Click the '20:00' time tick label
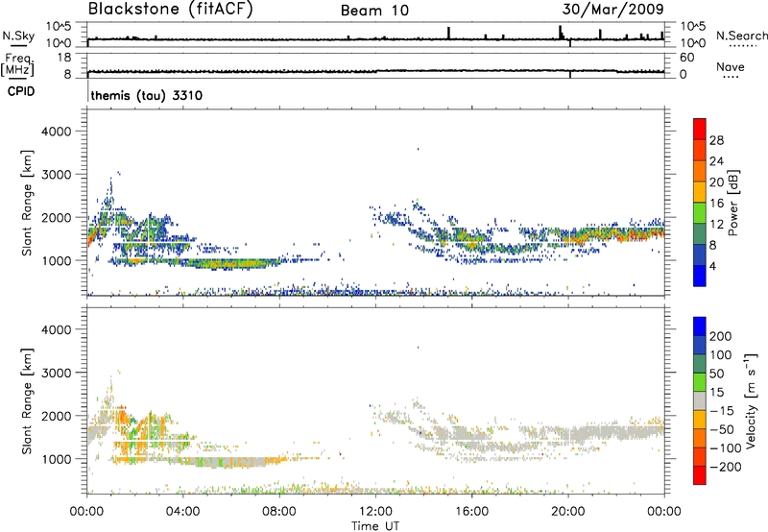768x532 pixels. [x=568, y=512]
